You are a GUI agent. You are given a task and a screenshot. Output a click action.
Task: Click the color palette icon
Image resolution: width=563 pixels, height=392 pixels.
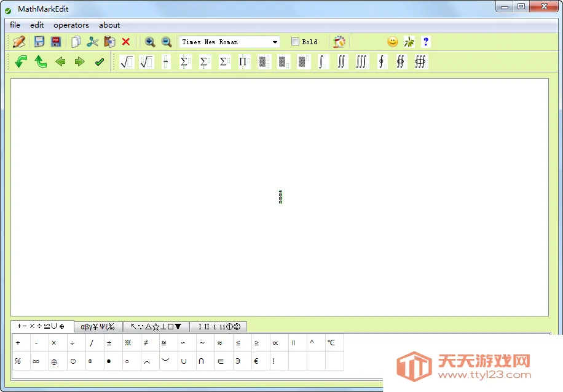click(339, 42)
